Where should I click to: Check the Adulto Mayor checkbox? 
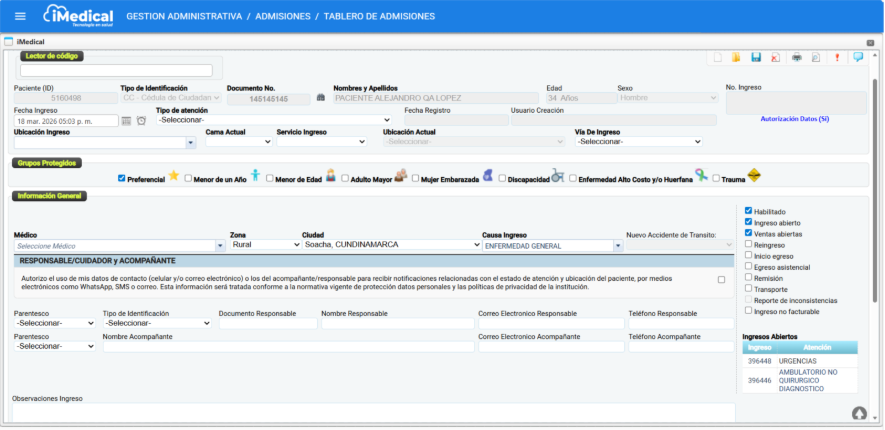coord(345,178)
